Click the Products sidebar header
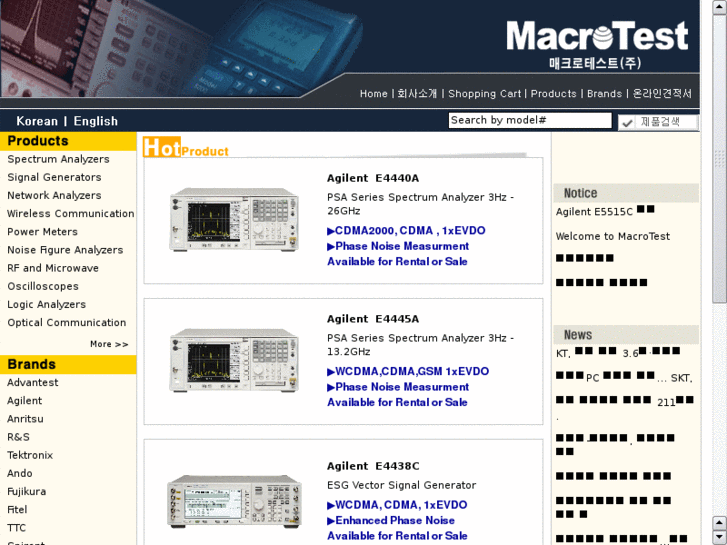The width and height of the screenshot is (727, 545). (x=68, y=141)
